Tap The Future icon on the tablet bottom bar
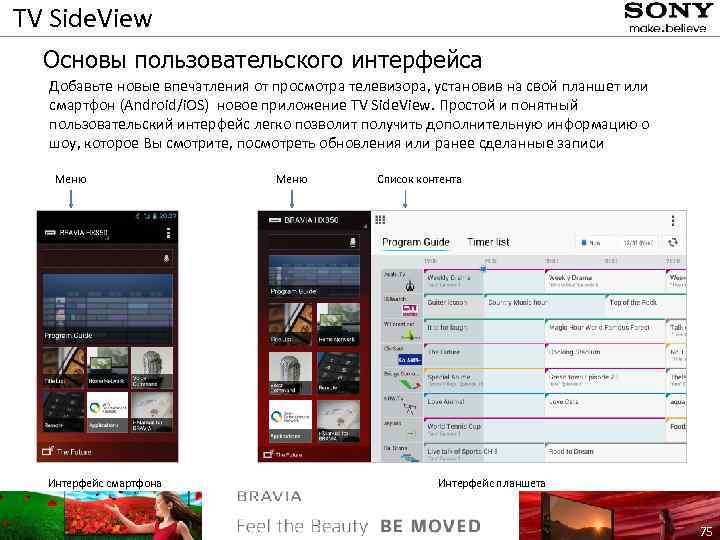The height and width of the screenshot is (540, 720). pos(268,454)
